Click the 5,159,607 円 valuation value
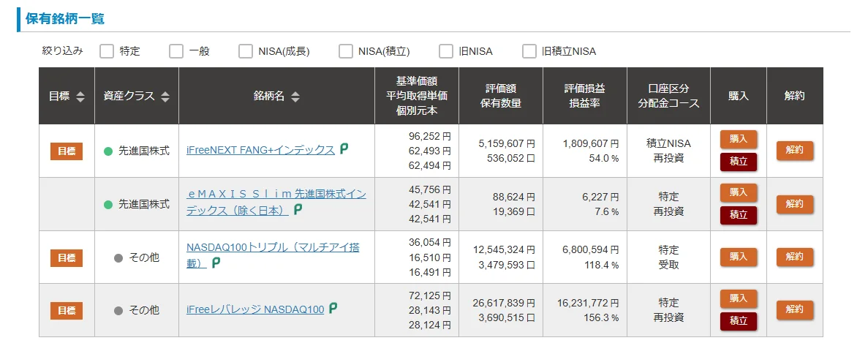The width and height of the screenshot is (868, 354). [x=507, y=143]
